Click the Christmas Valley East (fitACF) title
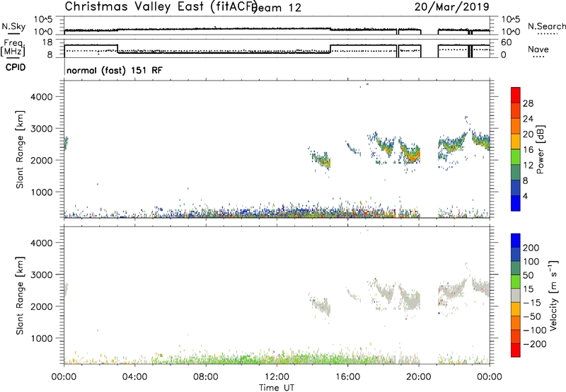 point(161,7)
